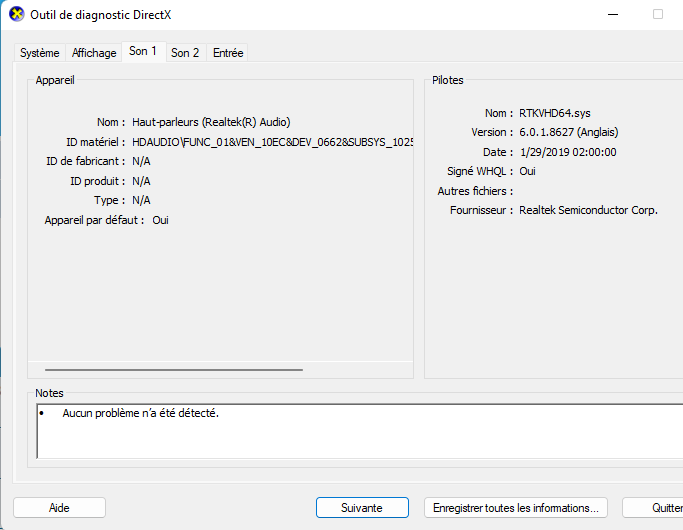Open the Système tab

tap(40, 53)
